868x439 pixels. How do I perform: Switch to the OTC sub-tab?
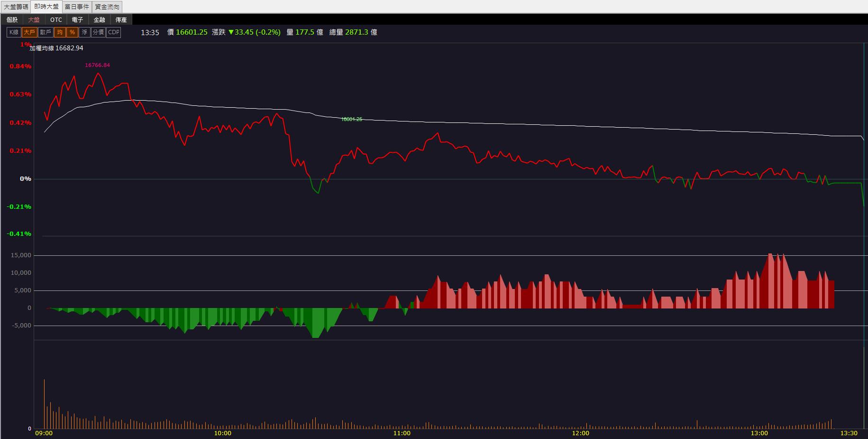pos(56,20)
